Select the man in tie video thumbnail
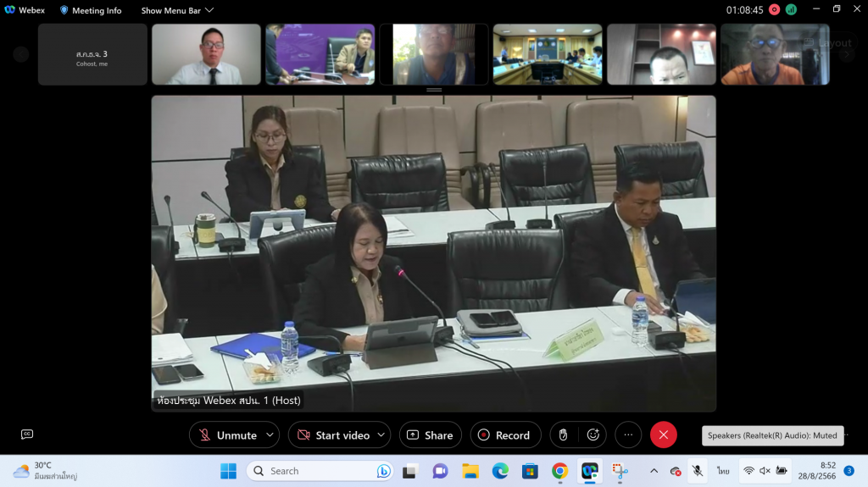The height and width of the screenshot is (487, 868). 206,54
